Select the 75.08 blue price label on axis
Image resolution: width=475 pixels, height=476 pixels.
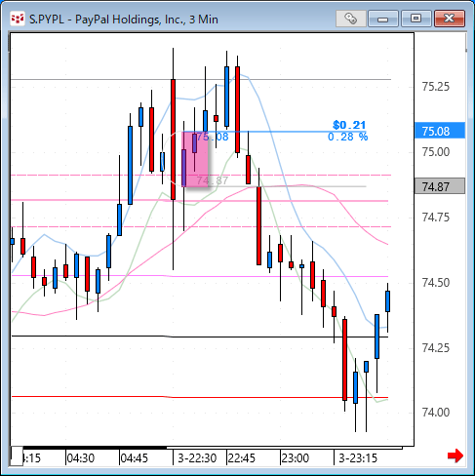coord(440,131)
